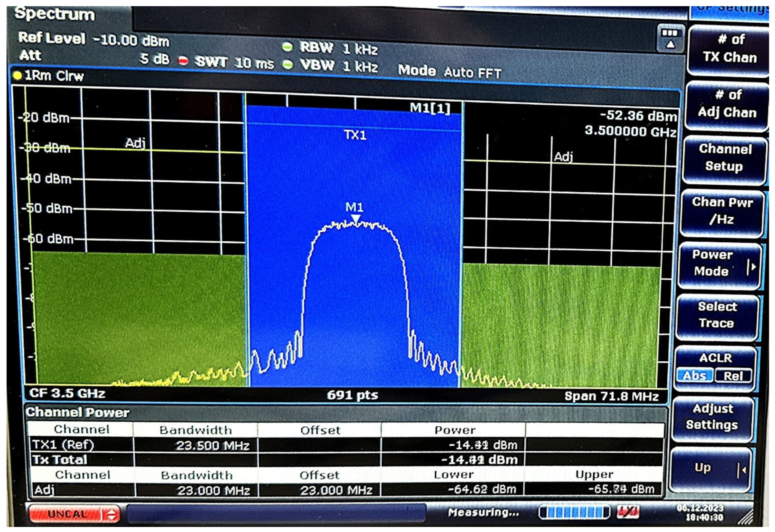Click the LXI status icon
Image resolution: width=775 pixels, height=532 pixels.
pos(628,512)
